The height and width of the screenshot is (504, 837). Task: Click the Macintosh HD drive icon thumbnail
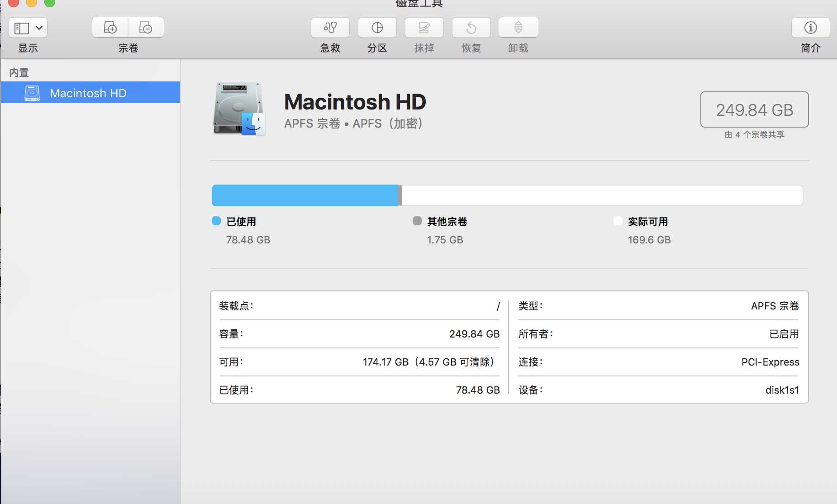point(239,109)
